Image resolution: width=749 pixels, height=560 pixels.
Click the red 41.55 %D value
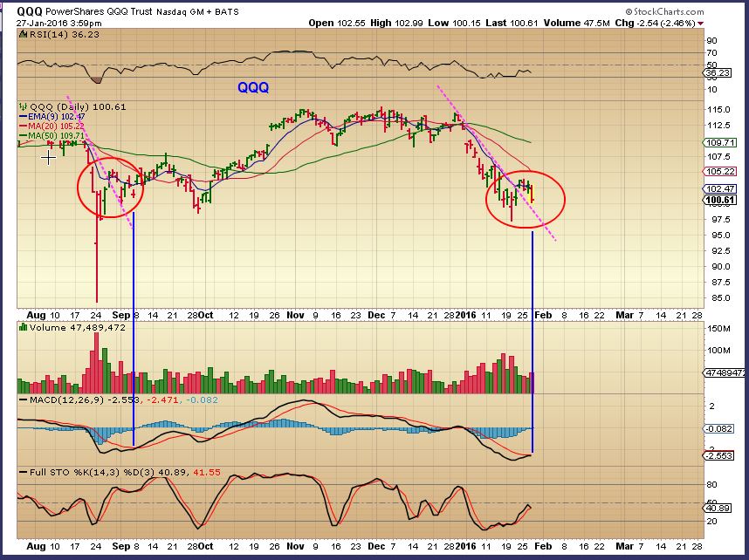pos(207,472)
